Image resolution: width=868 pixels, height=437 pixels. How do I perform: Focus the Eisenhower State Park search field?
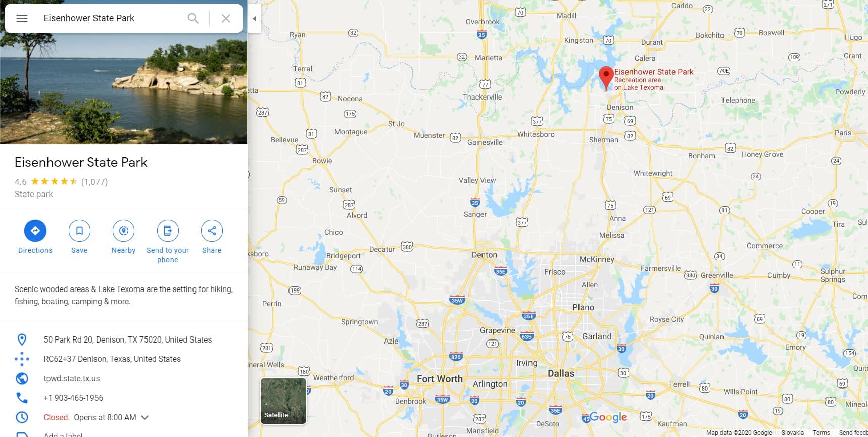click(x=111, y=18)
